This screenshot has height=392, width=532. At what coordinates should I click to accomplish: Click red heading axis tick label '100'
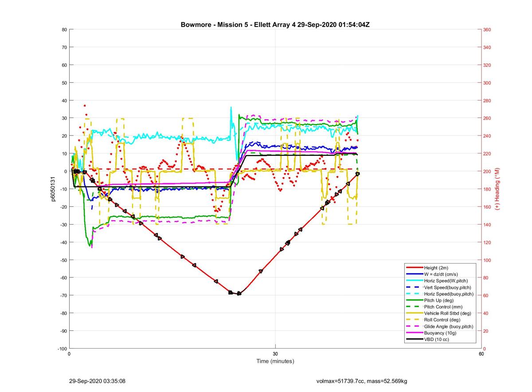point(487,260)
